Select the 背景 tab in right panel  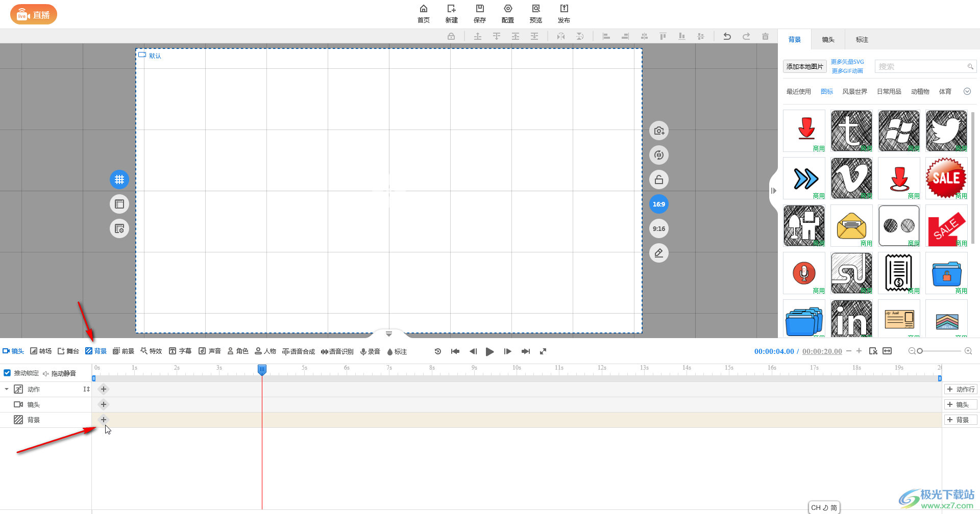(794, 39)
